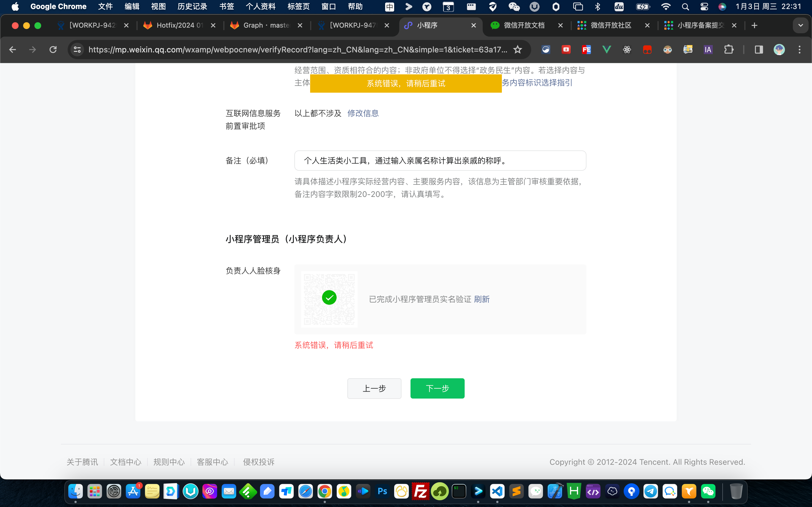Click the Chrome profile avatar
This screenshot has height=507, width=812.
[x=779, y=50]
